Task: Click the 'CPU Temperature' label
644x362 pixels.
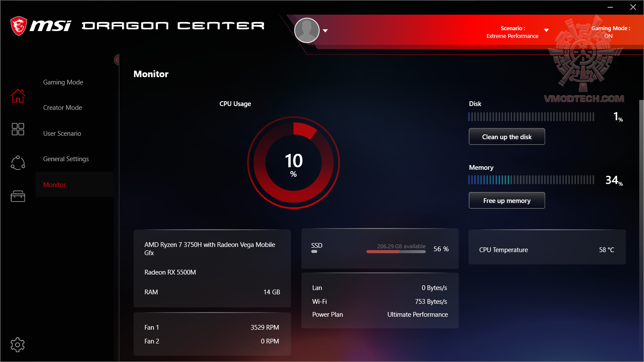Action: point(503,250)
